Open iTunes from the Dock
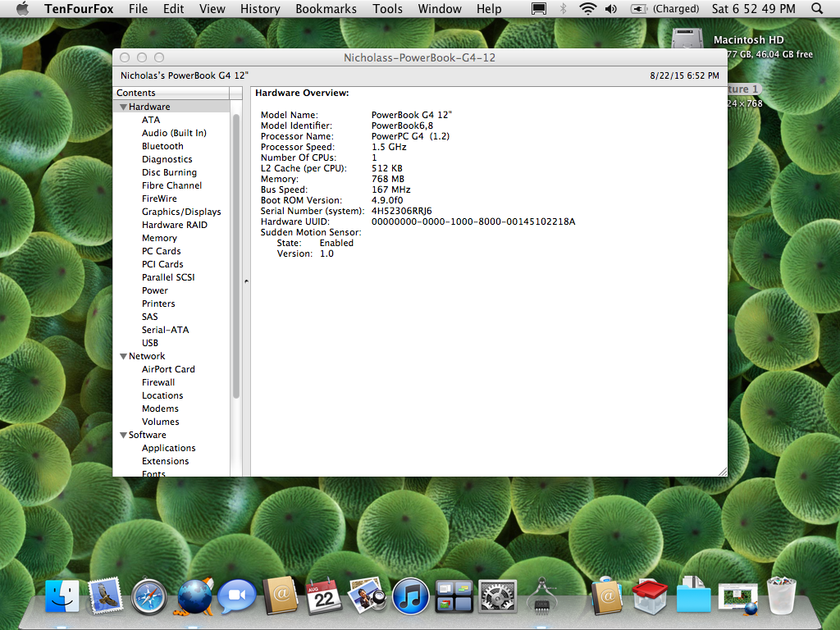The width and height of the screenshot is (840, 630). click(410, 596)
